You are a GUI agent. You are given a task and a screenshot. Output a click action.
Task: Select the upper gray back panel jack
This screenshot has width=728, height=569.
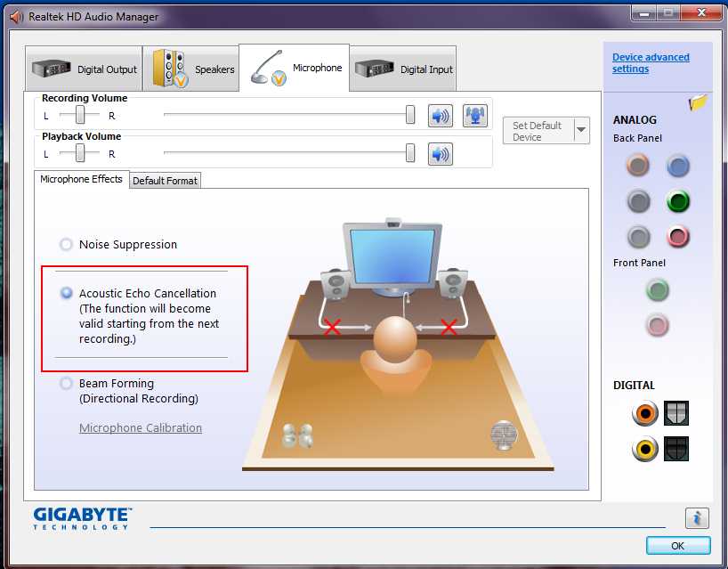coord(638,201)
